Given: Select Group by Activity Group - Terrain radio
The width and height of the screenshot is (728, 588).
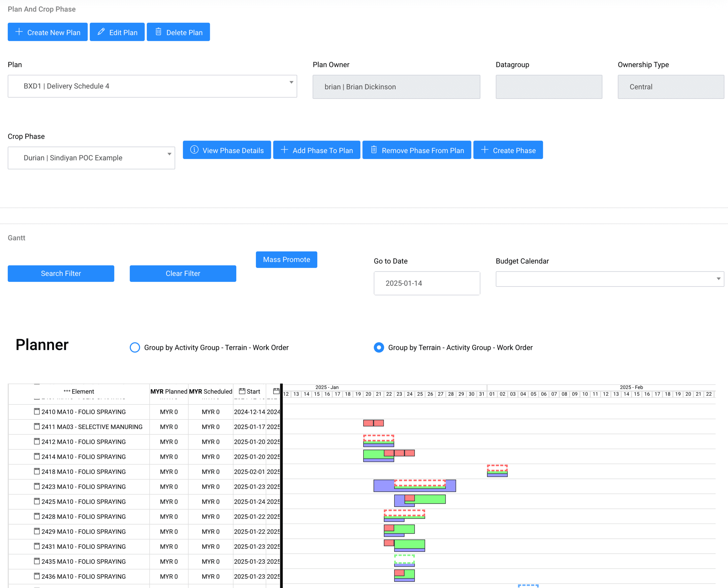Looking at the screenshot, I should [135, 348].
